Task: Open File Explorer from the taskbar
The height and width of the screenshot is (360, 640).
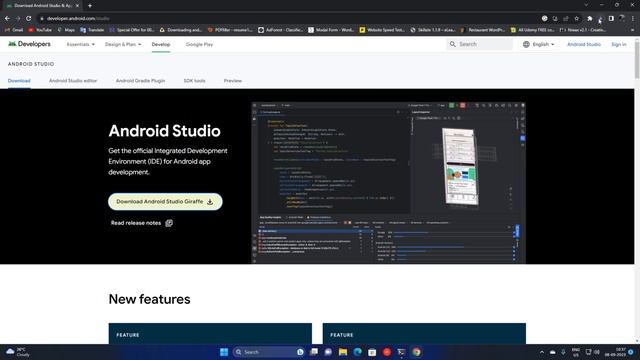Action: 343,352
